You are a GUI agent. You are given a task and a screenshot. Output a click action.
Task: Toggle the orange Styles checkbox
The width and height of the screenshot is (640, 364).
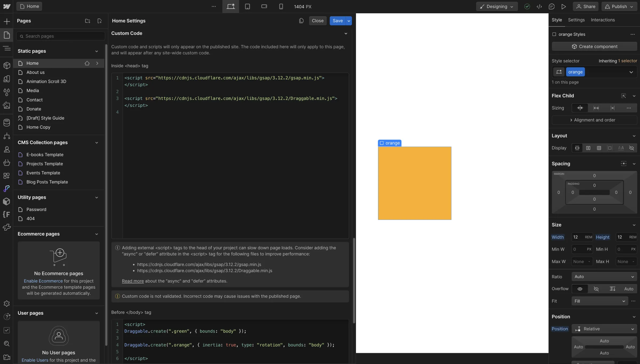coord(554,34)
